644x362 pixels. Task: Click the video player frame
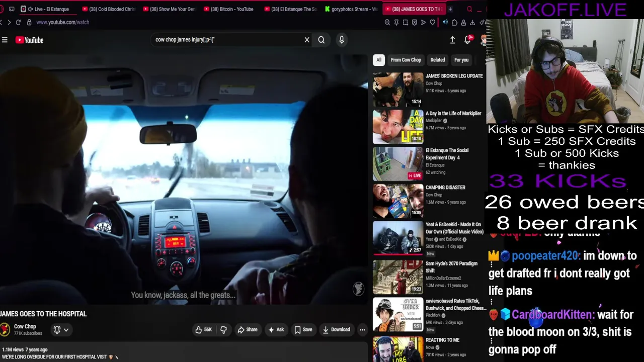pyautogui.click(x=184, y=178)
